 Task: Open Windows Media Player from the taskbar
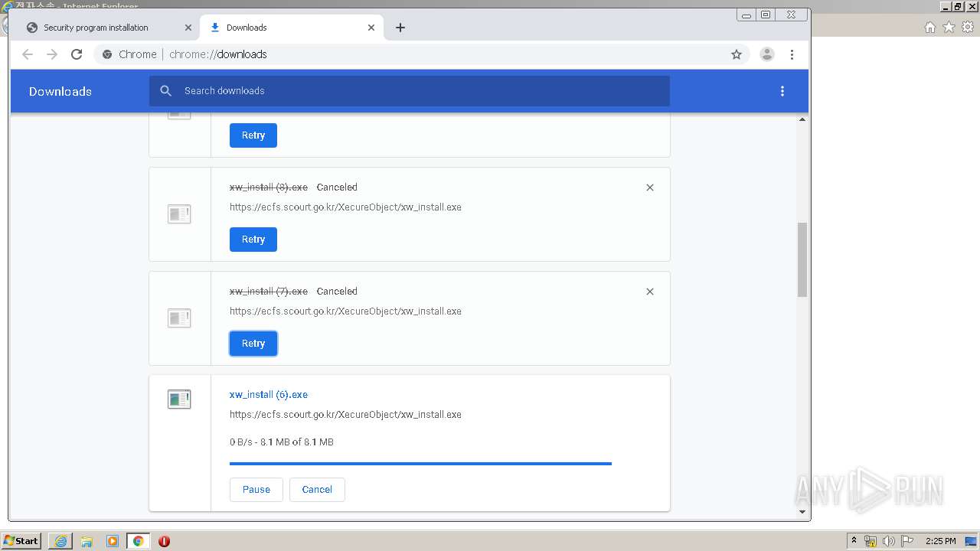pos(113,541)
